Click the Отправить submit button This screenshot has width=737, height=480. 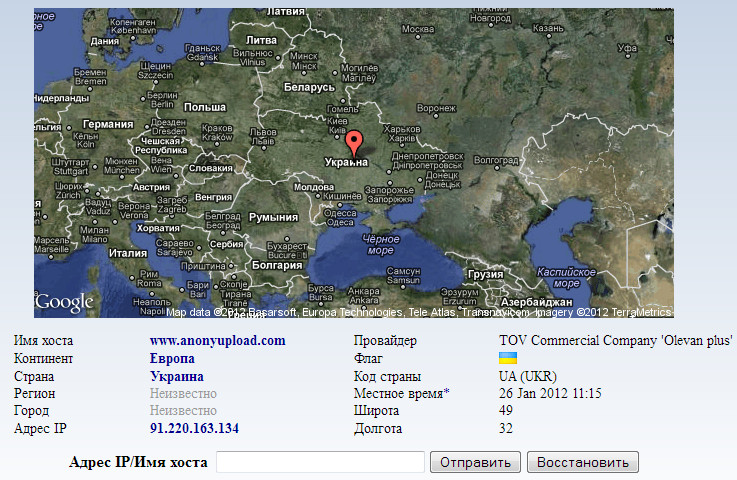click(x=475, y=462)
